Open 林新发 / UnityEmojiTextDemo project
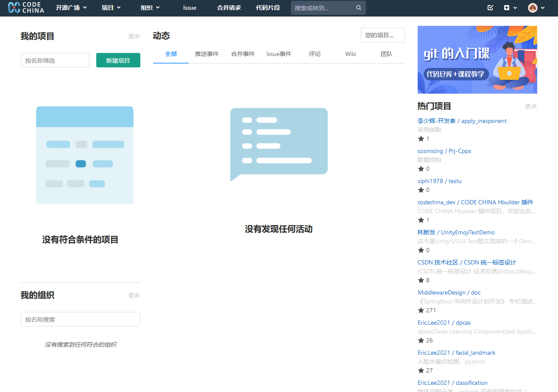558x392 pixels. click(456, 232)
